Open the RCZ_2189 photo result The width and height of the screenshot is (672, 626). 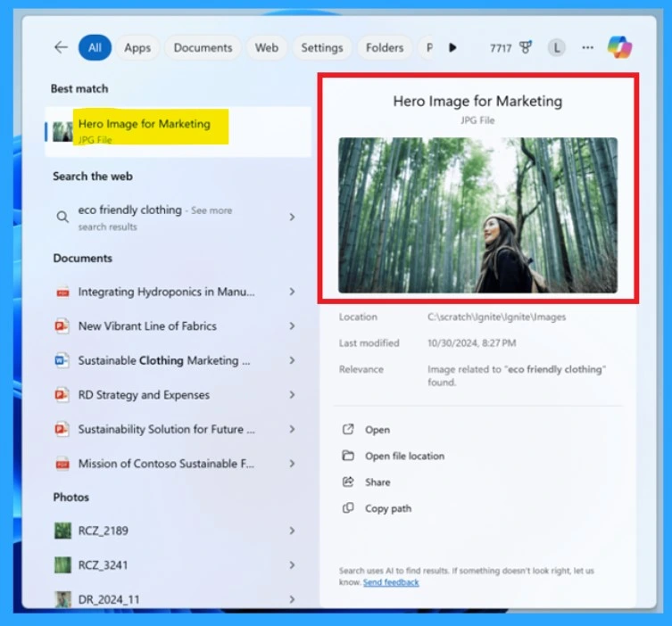(178, 531)
